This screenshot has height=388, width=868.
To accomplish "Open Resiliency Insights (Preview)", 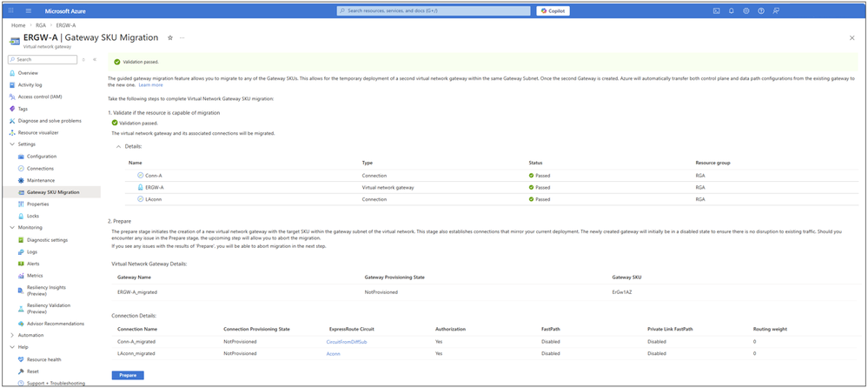I will coord(47,291).
